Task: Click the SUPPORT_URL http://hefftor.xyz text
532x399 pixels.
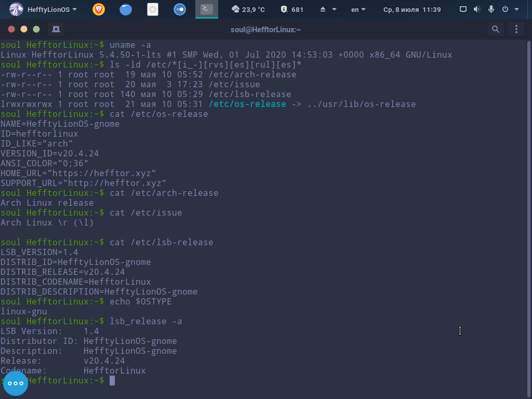Action: point(83,183)
